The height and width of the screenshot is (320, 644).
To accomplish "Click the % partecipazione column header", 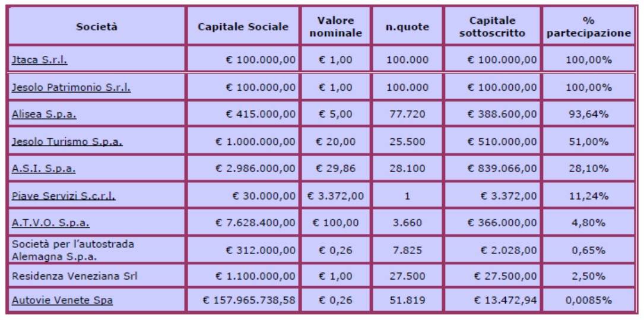I will (x=589, y=27).
